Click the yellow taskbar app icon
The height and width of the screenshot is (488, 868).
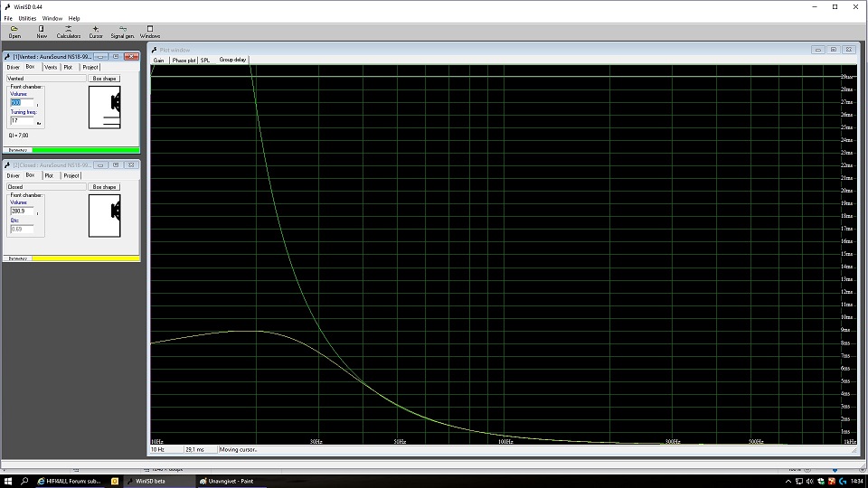(115, 481)
